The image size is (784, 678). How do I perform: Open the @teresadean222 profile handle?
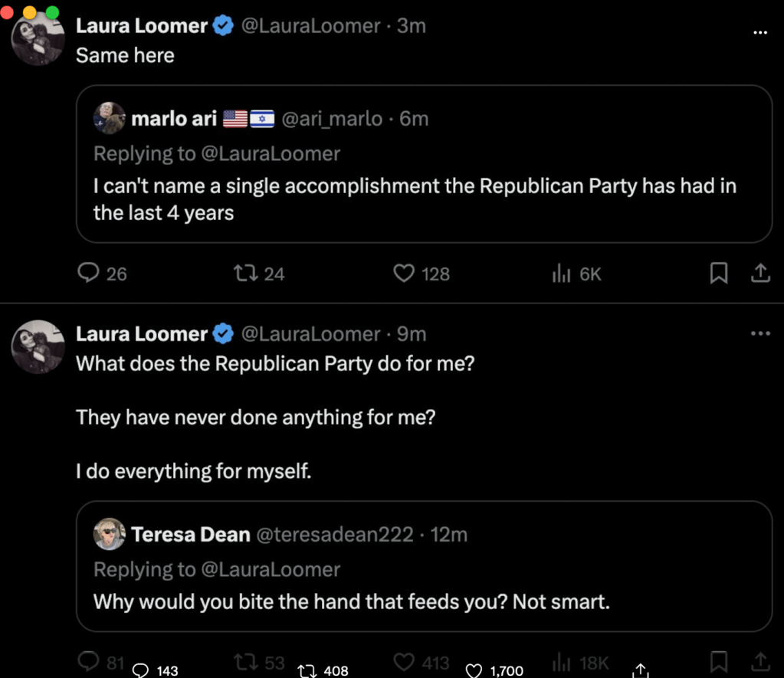[333, 534]
